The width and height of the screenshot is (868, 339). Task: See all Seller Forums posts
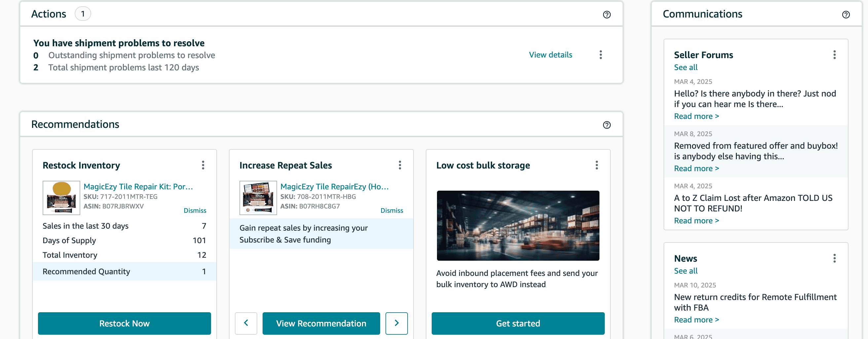(686, 67)
